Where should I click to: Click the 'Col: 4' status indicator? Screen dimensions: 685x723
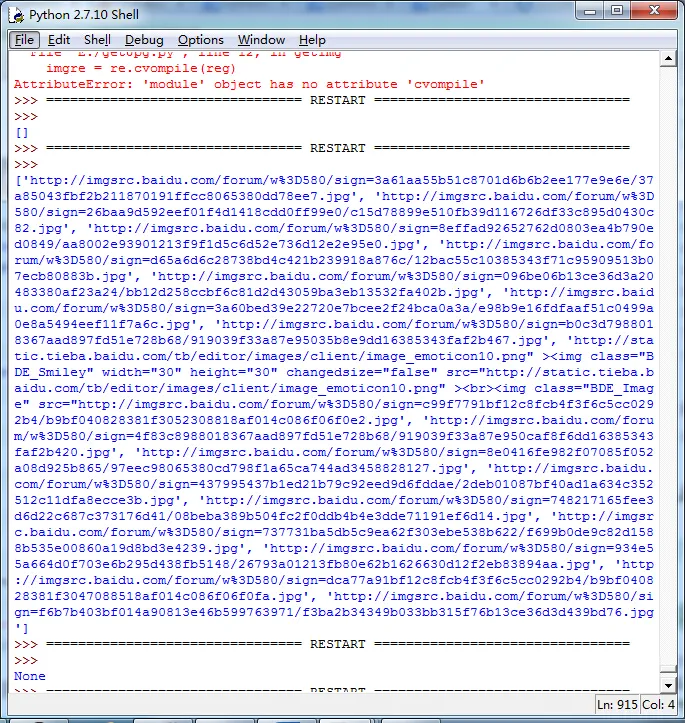coord(658,705)
